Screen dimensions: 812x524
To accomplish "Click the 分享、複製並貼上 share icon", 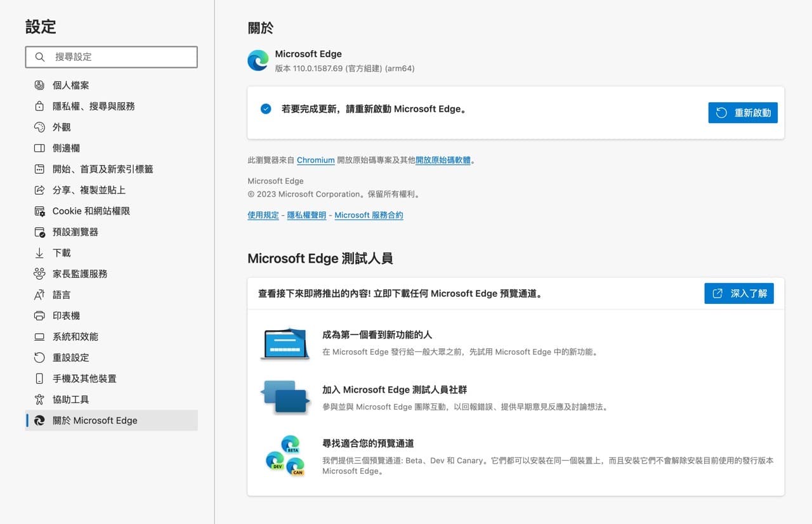I will pyautogui.click(x=39, y=190).
